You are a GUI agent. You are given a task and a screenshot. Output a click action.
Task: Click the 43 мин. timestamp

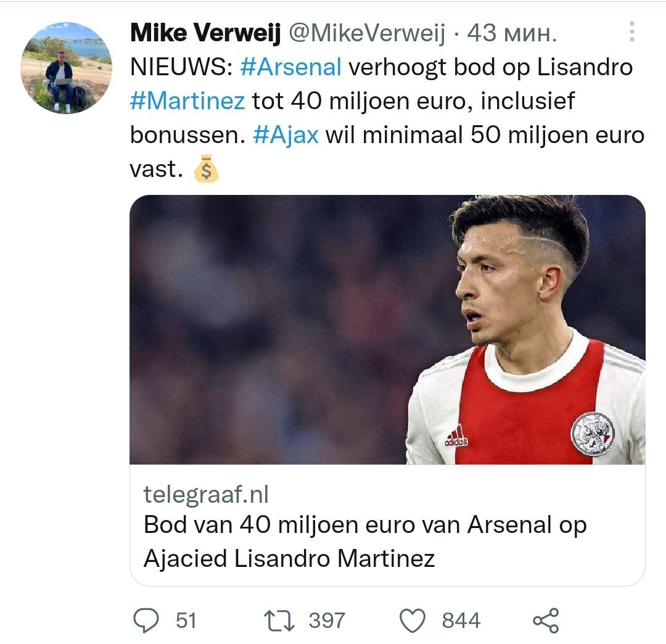[512, 35]
